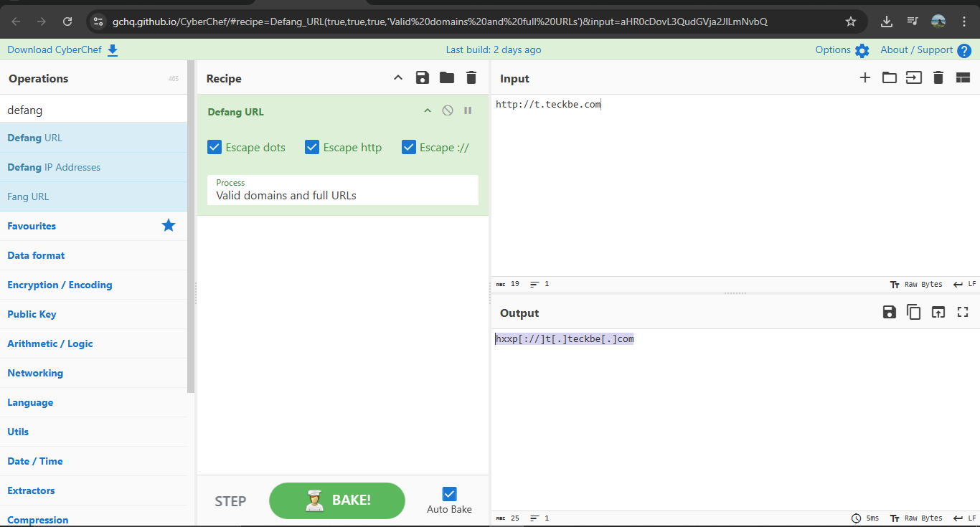Open the Chrome downloads icon
This screenshot has width=980, height=527.
[x=887, y=22]
